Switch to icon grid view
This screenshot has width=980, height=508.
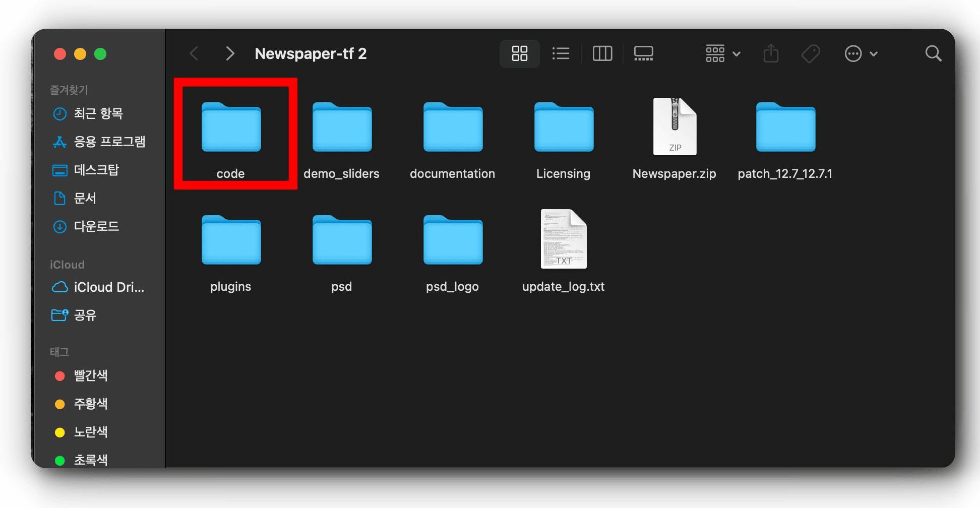point(519,53)
